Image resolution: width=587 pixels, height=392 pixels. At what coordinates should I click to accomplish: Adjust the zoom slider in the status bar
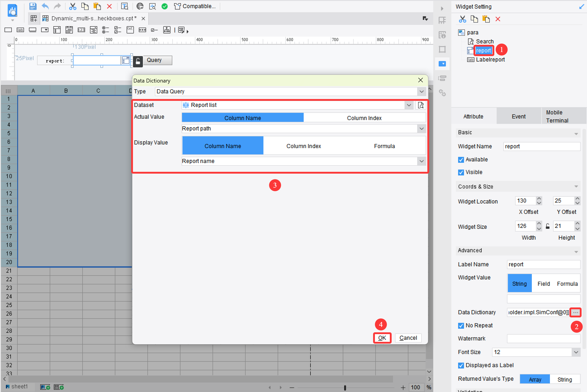345,388
